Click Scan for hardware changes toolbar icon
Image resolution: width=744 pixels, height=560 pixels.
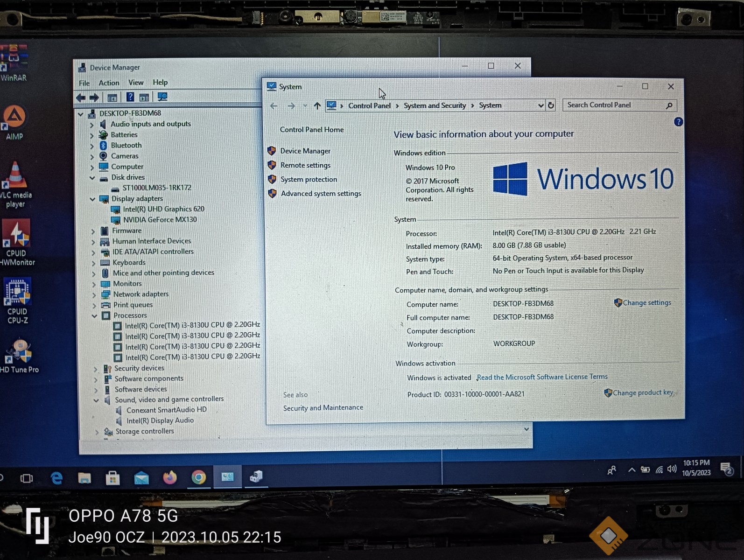[162, 97]
